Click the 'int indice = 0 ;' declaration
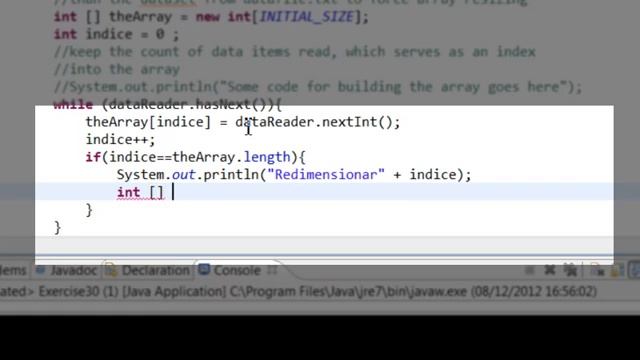 pyautogui.click(x=116, y=34)
